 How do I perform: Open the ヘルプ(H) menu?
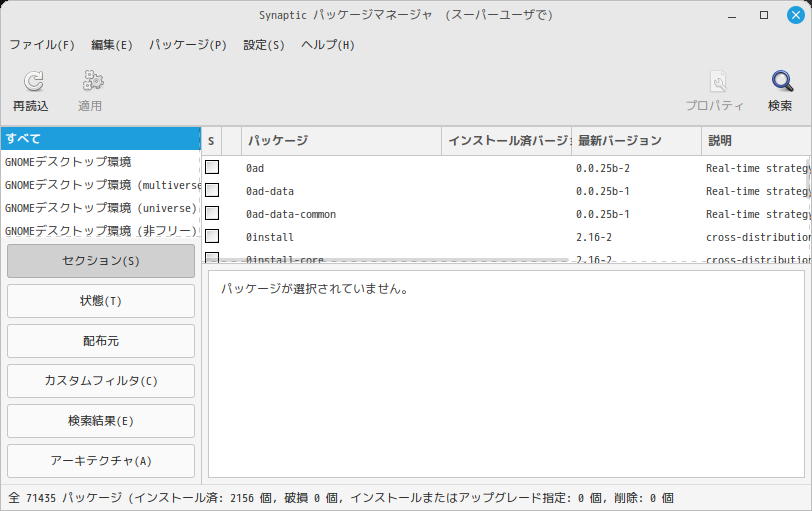tap(328, 45)
